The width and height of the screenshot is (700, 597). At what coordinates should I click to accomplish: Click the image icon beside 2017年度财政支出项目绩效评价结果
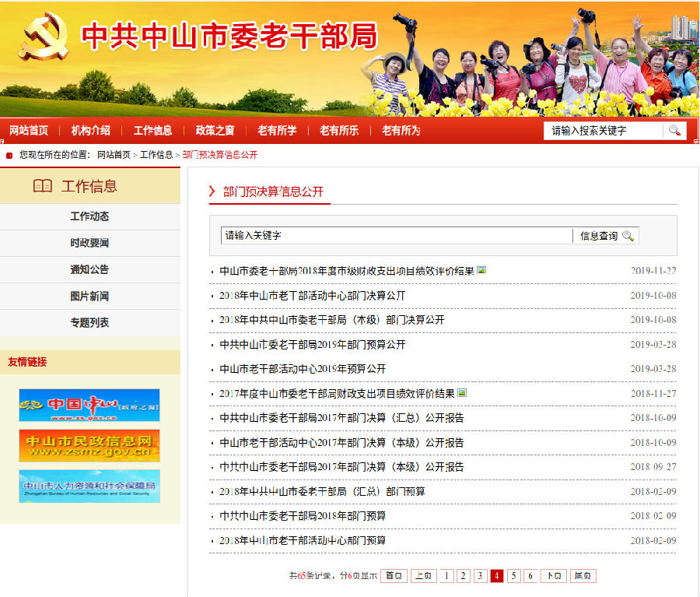[462, 393]
